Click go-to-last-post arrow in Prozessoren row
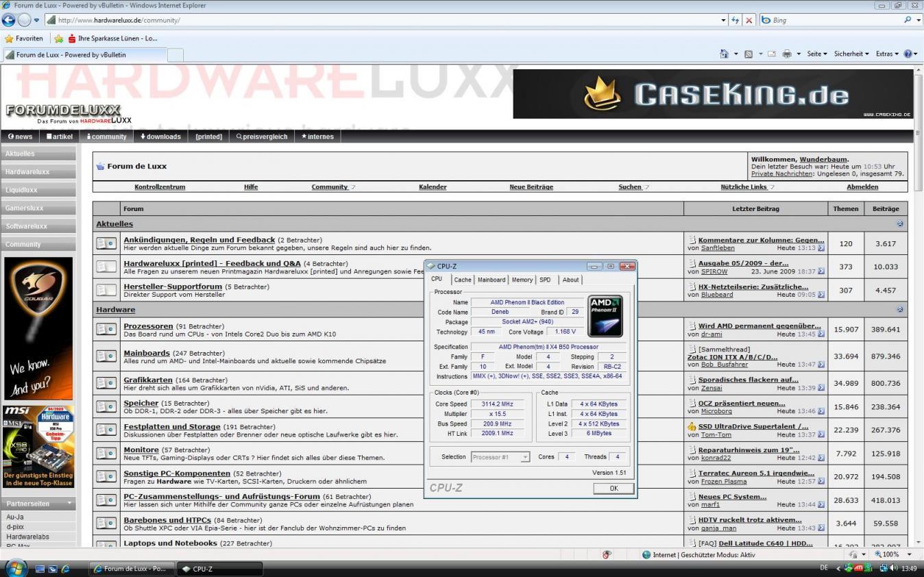This screenshot has width=924, height=577. point(821,334)
